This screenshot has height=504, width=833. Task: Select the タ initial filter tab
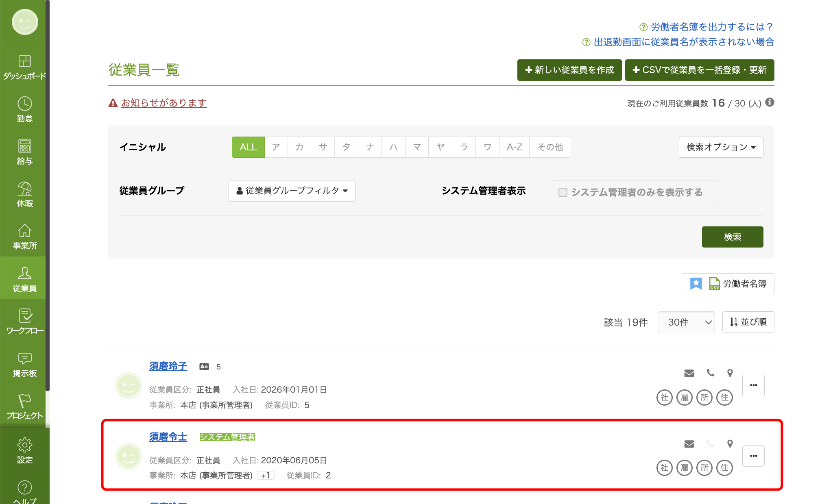[x=347, y=147]
